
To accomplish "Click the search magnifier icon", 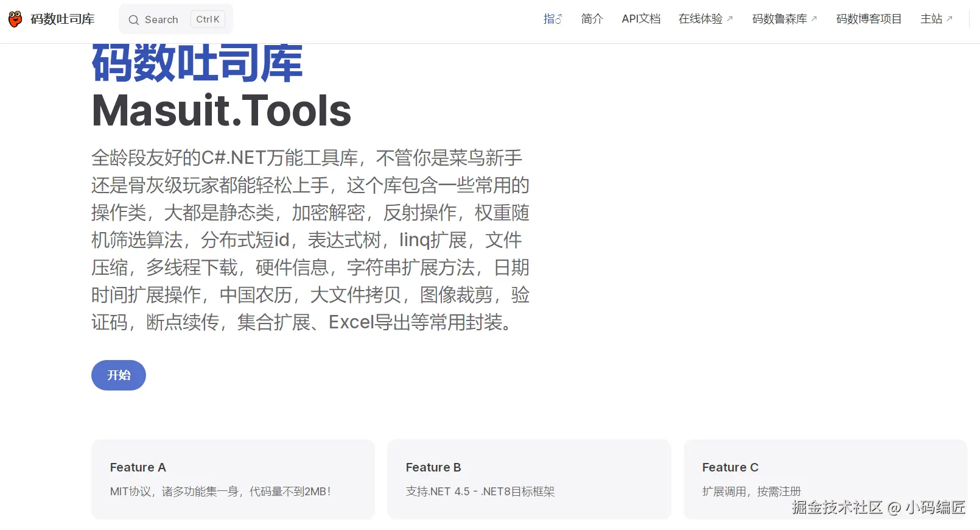I will click(x=134, y=19).
